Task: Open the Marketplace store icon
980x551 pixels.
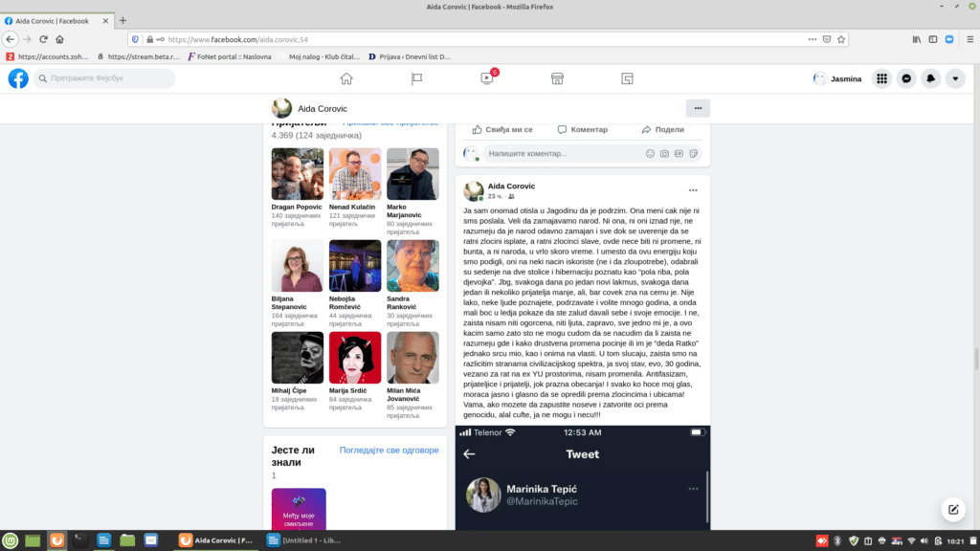Action: click(557, 78)
